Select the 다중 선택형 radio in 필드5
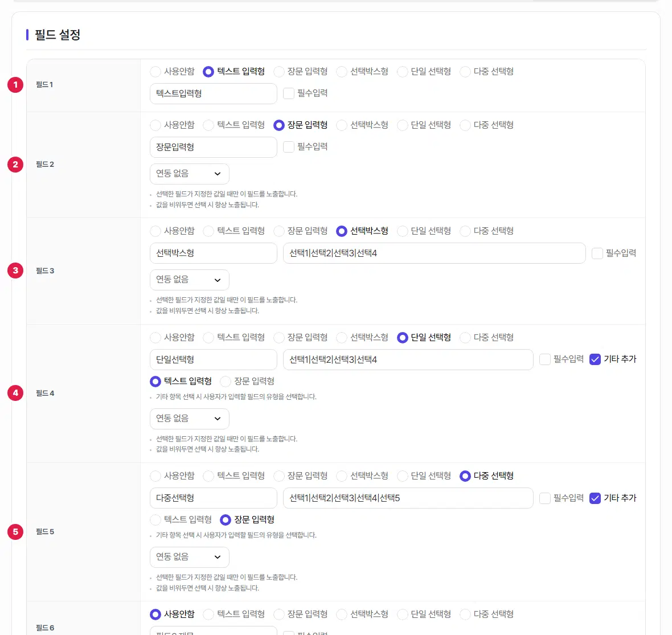 click(465, 476)
